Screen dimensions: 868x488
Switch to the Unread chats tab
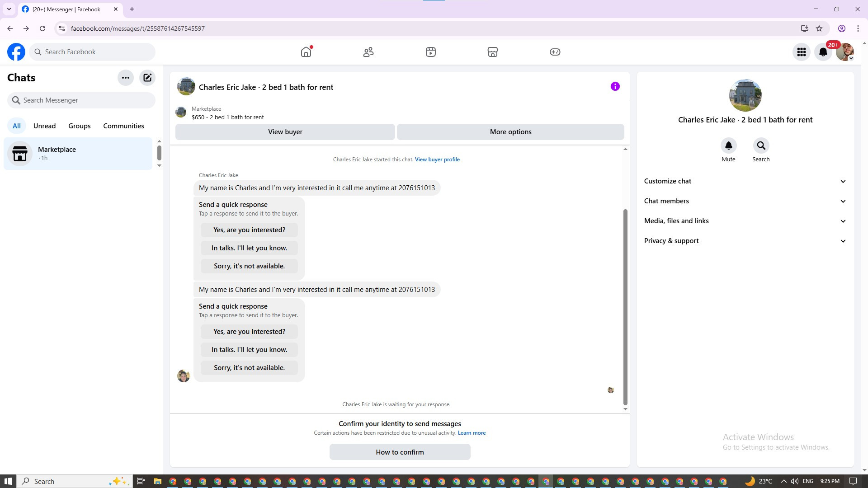tap(44, 126)
